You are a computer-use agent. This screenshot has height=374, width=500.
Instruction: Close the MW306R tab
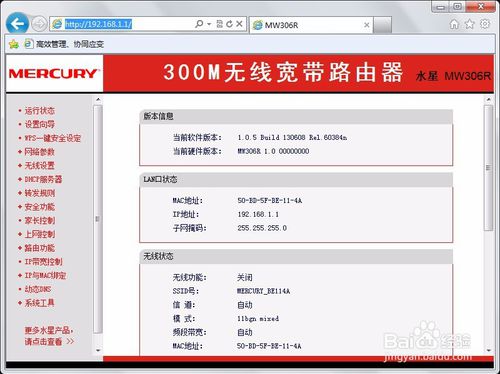coord(366,25)
